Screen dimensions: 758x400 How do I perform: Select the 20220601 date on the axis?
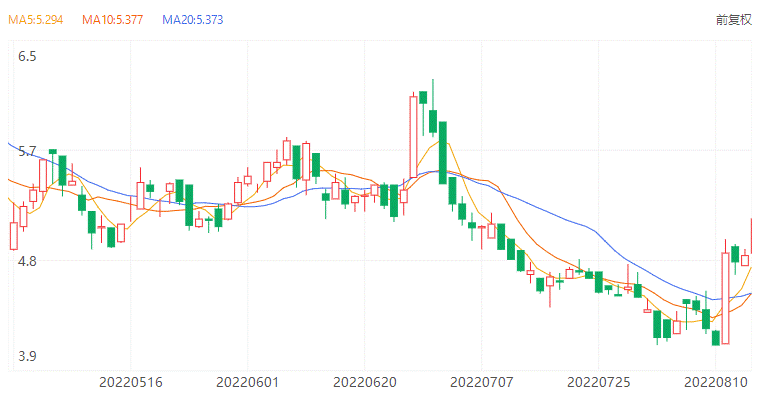point(246,382)
